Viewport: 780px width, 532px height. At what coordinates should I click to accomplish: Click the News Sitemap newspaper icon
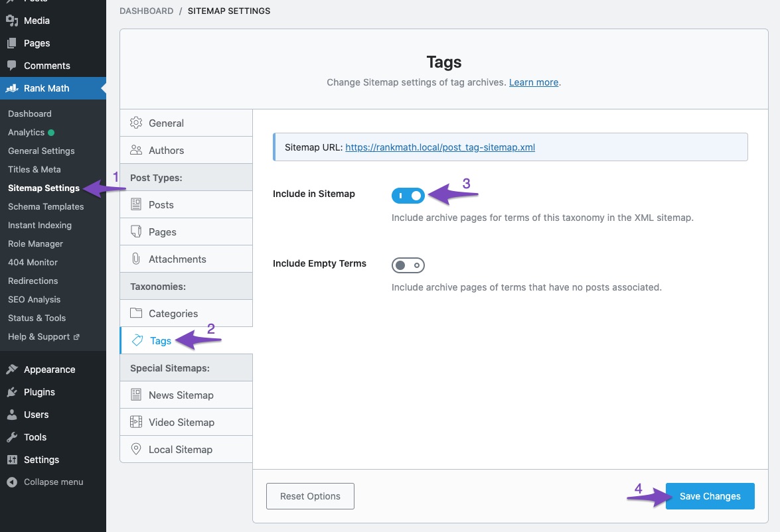(x=136, y=395)
